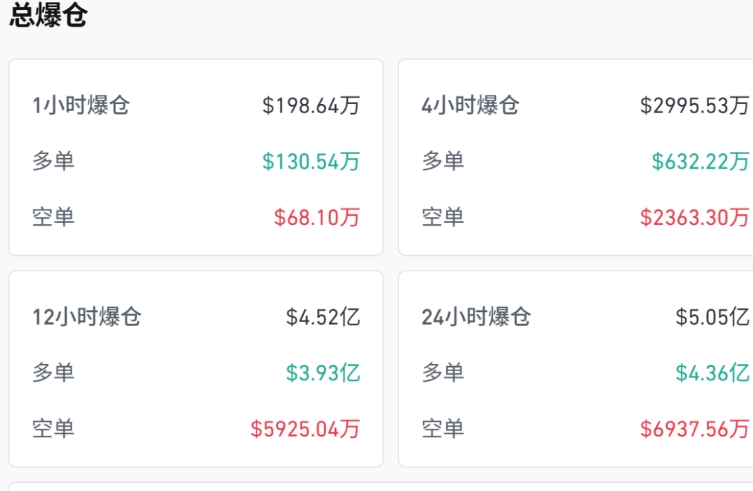Click the $4.52亿 twelve-hour liquidation total
Viewport: 753px width, 491px height.
click(x=323, y=317)
